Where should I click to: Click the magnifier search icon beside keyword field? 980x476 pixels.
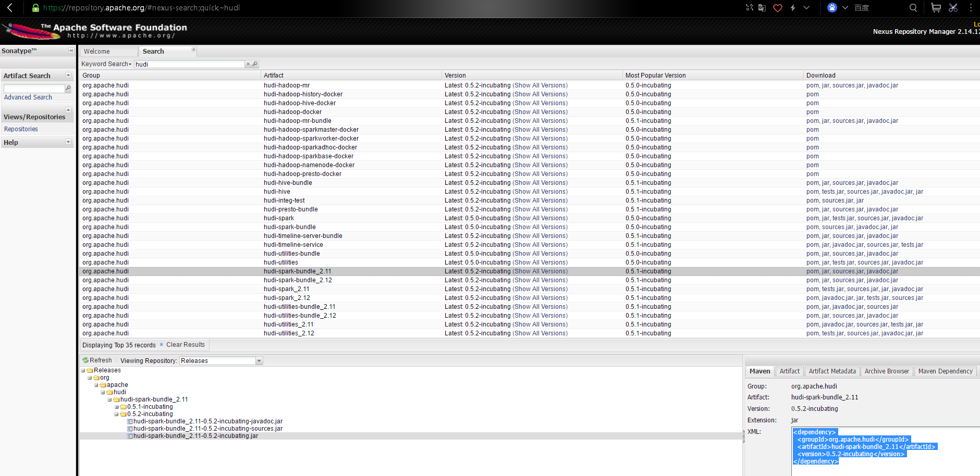click(255, 64)
